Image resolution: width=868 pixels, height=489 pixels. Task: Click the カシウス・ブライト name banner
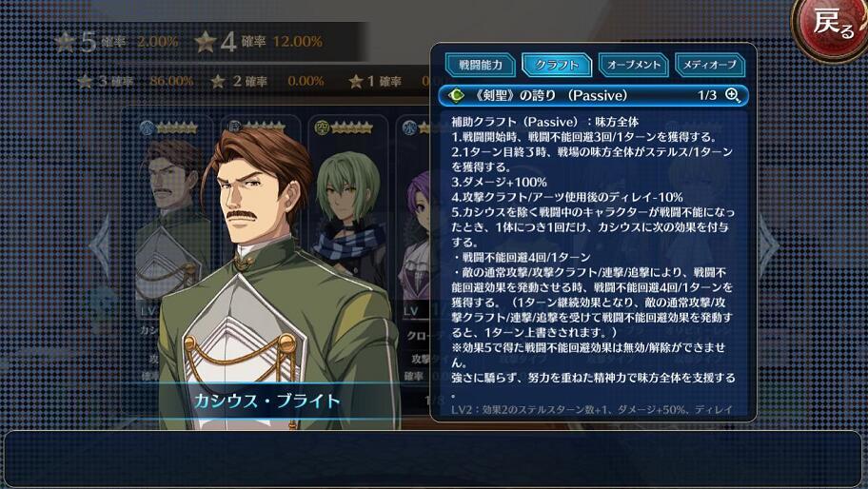(x=266, y=401)
